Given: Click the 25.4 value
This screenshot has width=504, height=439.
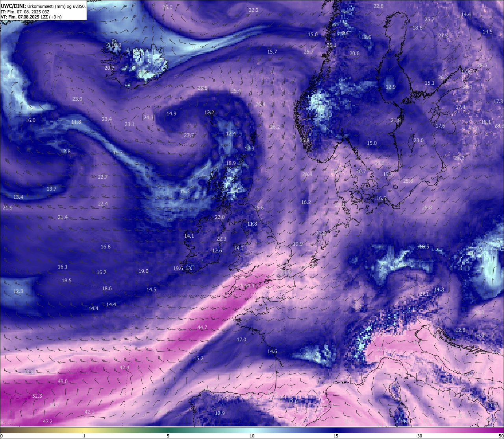Looking at the screenshot, I should [x=236, y=91].
